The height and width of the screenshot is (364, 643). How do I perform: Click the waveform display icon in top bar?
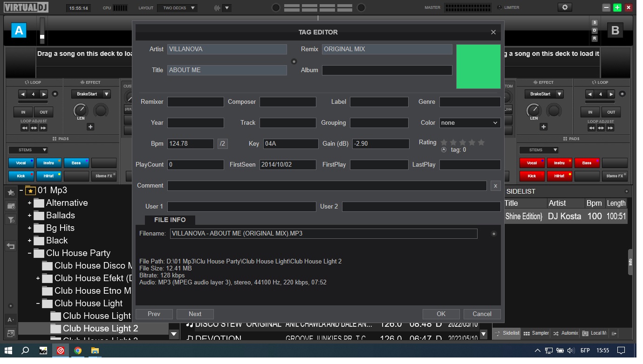point(218,8)
